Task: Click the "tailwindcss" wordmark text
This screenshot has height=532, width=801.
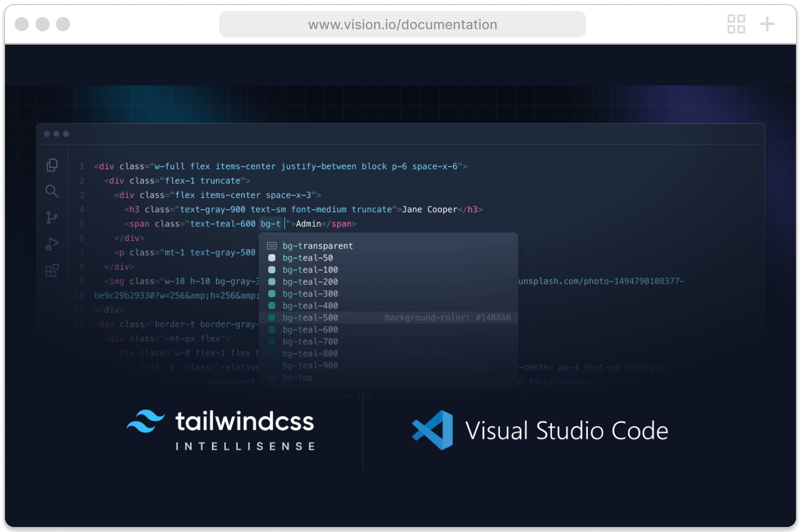Action: point(244,421)
